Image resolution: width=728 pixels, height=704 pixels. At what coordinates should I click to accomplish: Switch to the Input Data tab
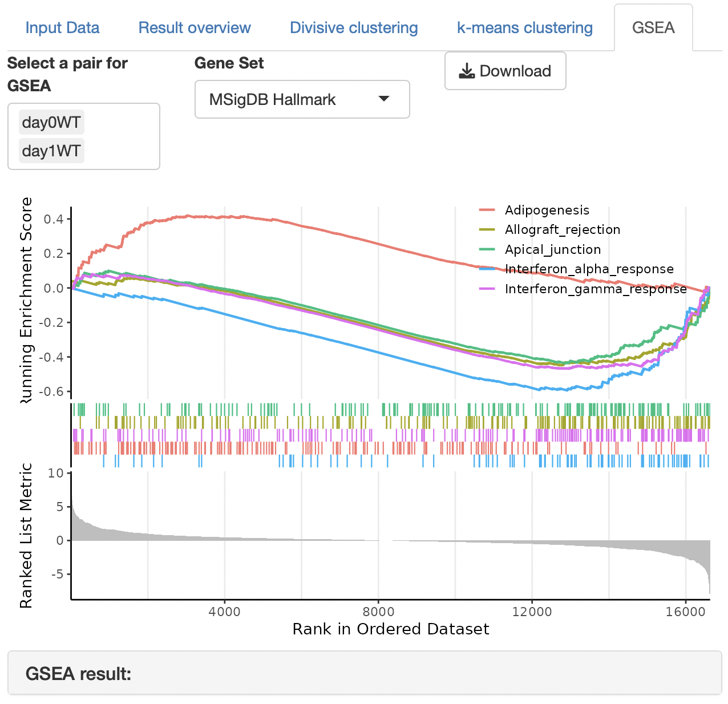click(x=62, y=28)
